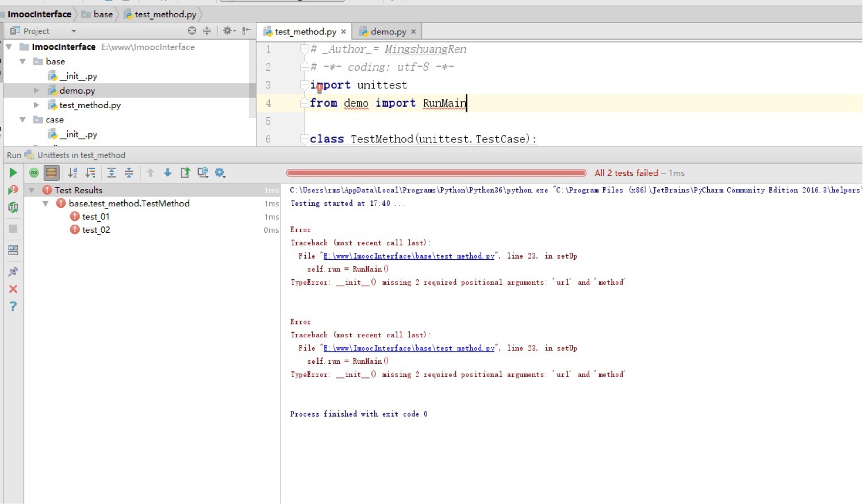Screen dimensions: 863x504
Task: Click Rerun Failed Tests icon
Action: pyautogui.click(x=13, y=190)
